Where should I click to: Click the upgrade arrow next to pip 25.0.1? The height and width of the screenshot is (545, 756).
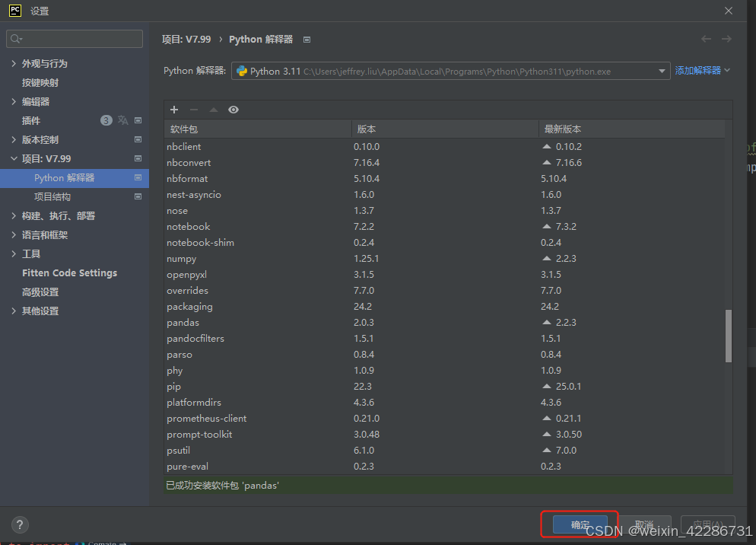coord(546,386)
